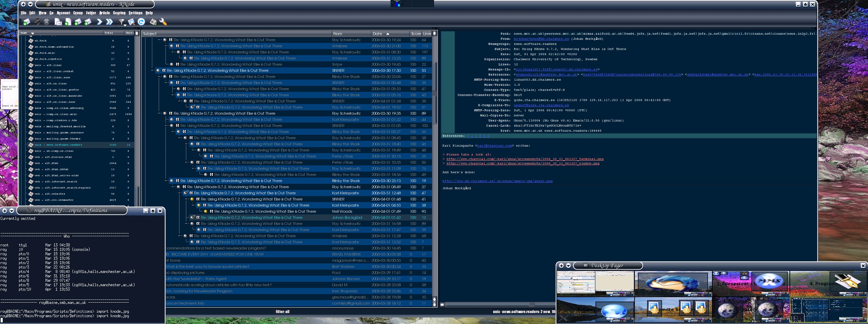
Task: Switch to the pager desktop showing Thunderbird
Action: click(673, 283)
